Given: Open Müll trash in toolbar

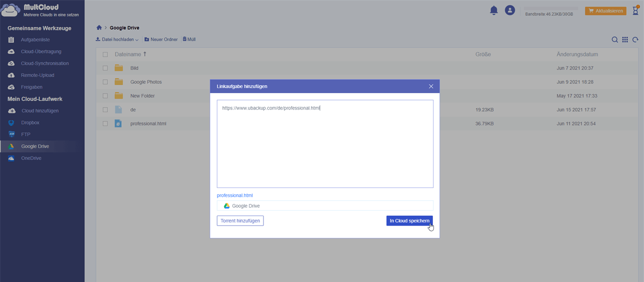Looking at the screenshot, I should [x=189, y=39].
